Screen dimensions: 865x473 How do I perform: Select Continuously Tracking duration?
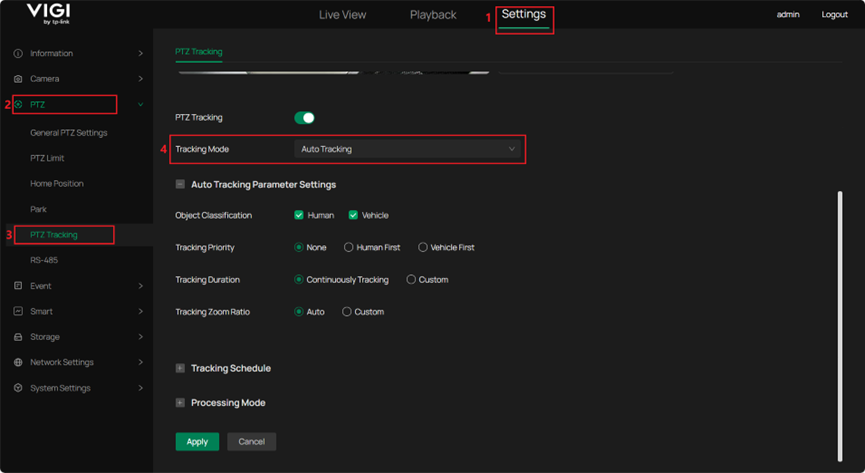(x=299, y=280)
